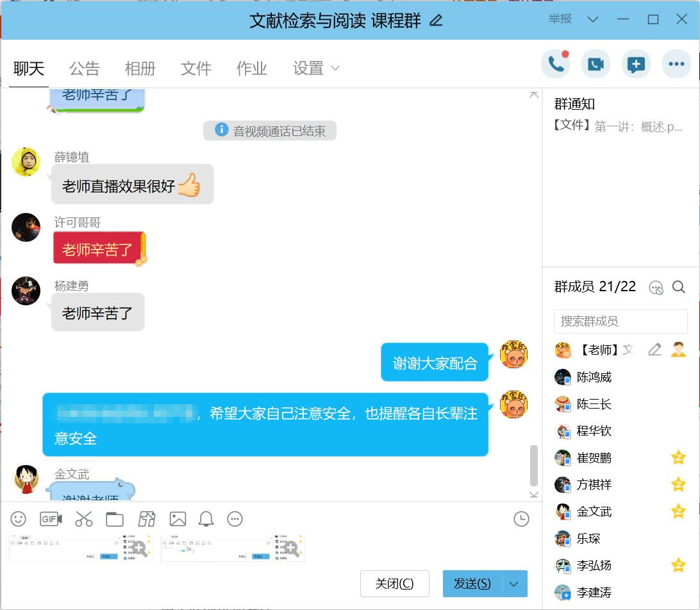
Task: Click the chat vertical scrollbar thumb
Action: tap(534, 465)
